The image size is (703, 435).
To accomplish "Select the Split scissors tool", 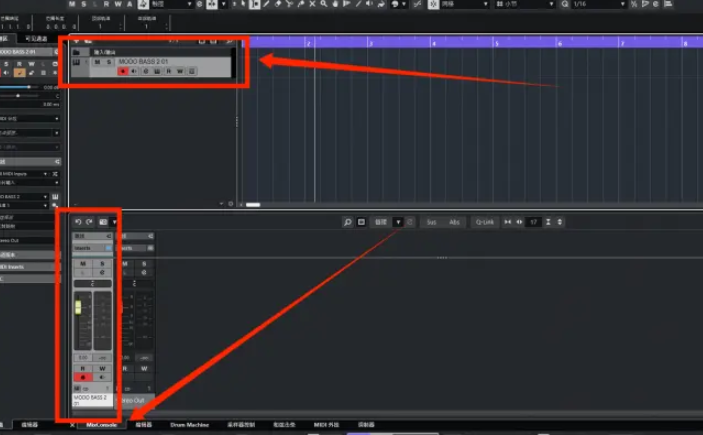I will tap(289, 4).
